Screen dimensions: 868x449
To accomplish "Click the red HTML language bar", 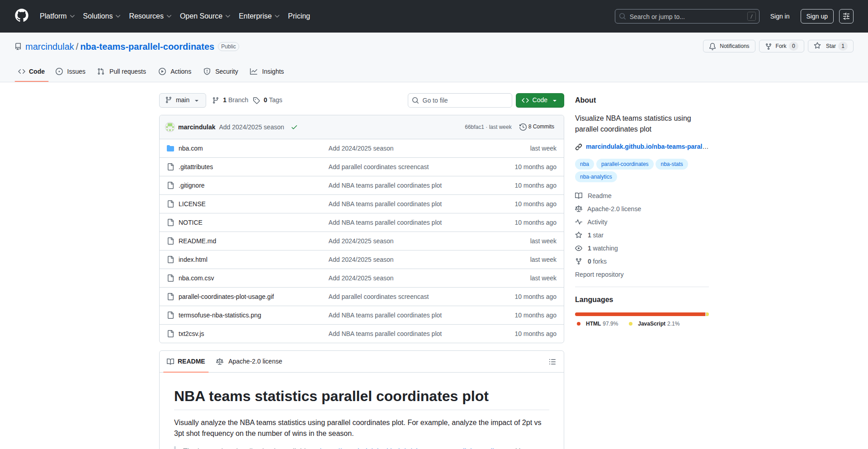I will (x=640, y=314).
